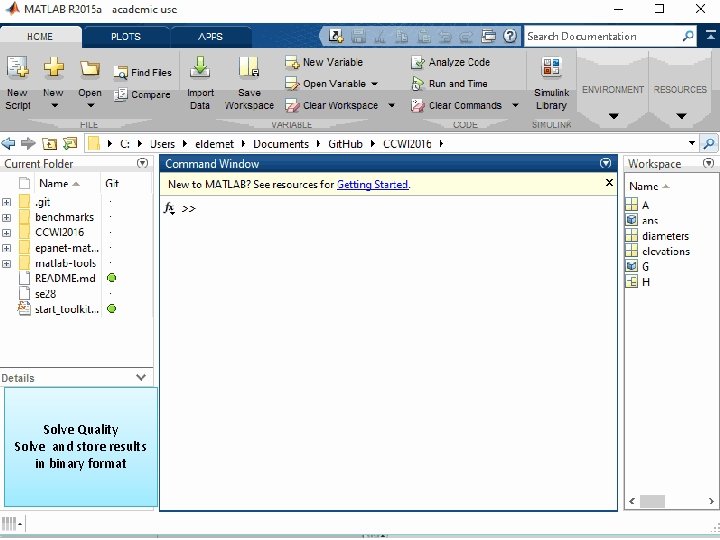Open Simulink Library
The image size is (720, 540).
[551, 83]
